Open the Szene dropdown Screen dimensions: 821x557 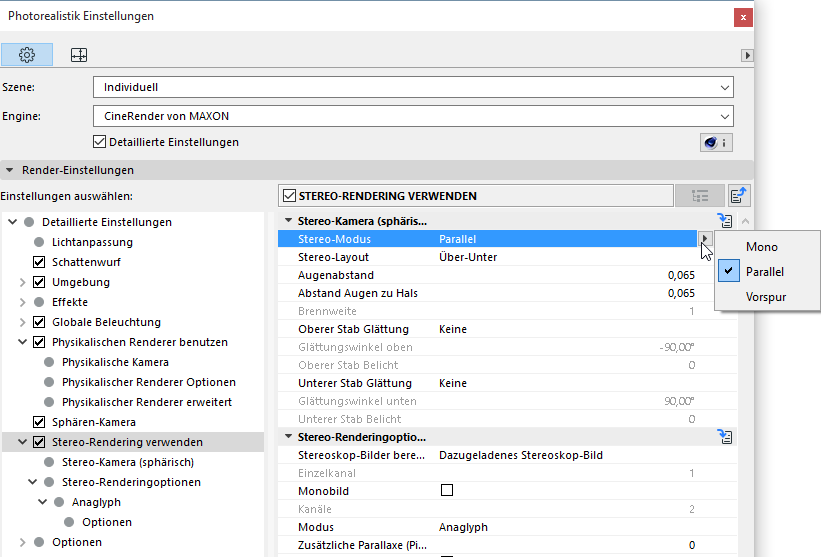click(x=413, y=87)
